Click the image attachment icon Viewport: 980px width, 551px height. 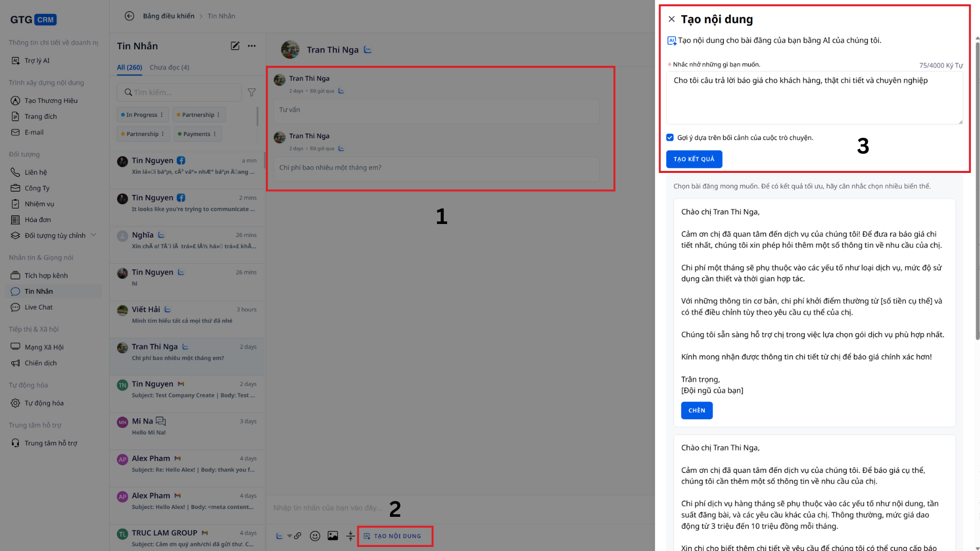[x=333, y=536]
